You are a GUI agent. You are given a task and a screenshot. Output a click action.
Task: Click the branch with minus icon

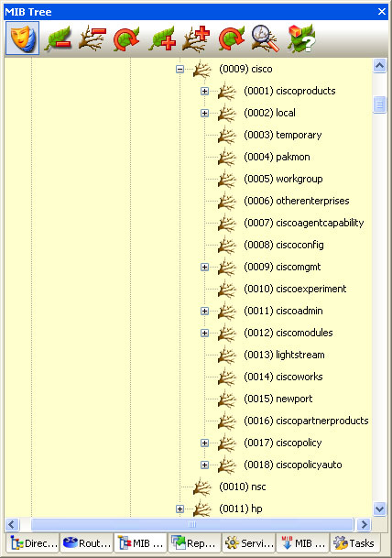[x=92, y=38]
